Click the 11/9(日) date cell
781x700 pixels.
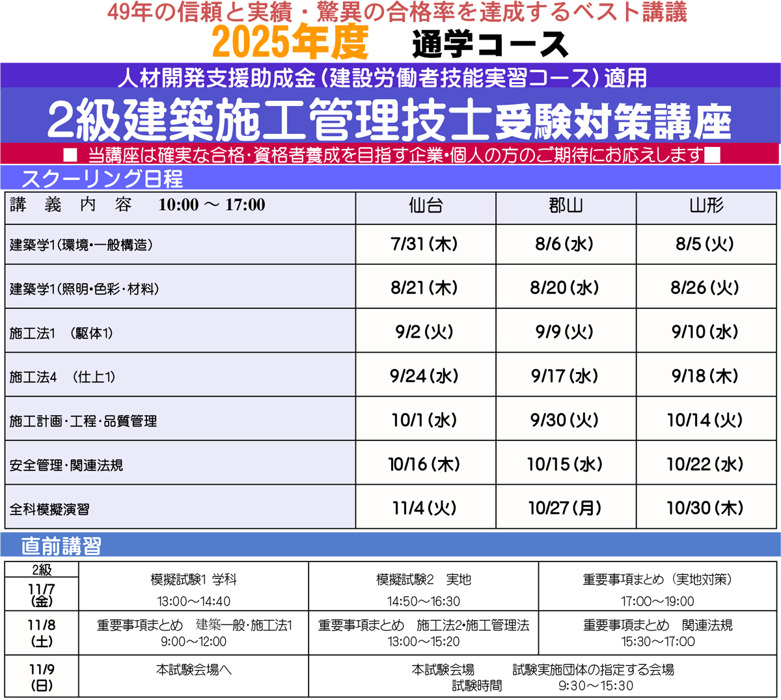(42, 677)
